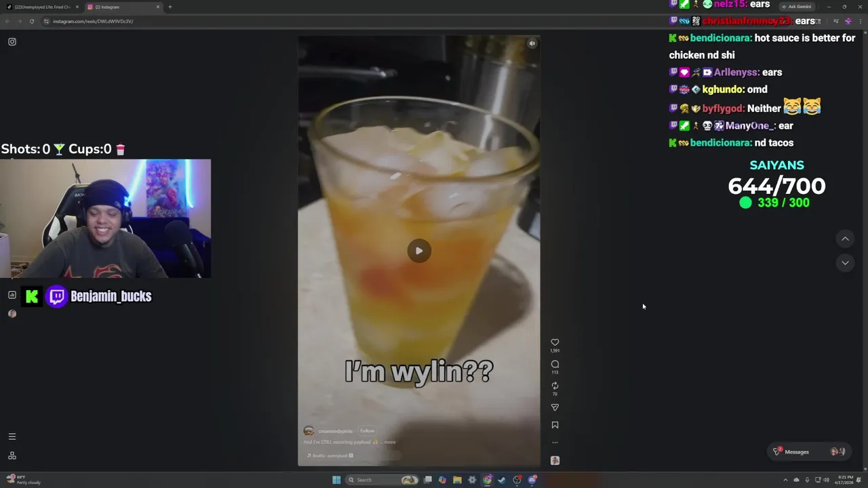The width and height of the screenshot is (868, 488).
Task: Open Steam from the taskbar
Action: [502, 480]
